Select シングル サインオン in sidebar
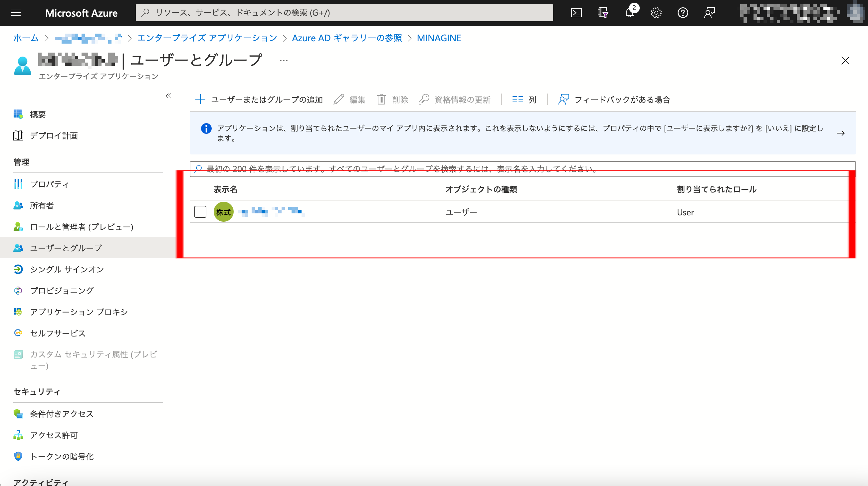The height and width of the screenshot is (486, 868). point(67,269)
